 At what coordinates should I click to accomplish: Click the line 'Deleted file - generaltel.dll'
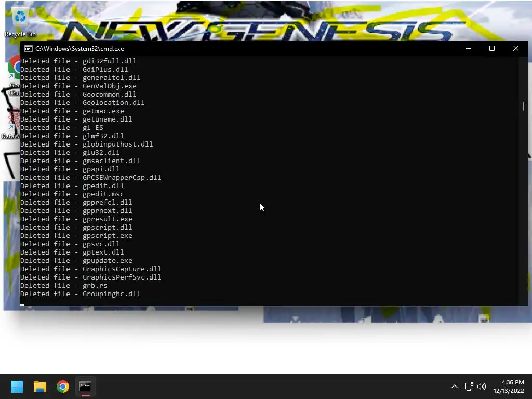coord(80,78)
